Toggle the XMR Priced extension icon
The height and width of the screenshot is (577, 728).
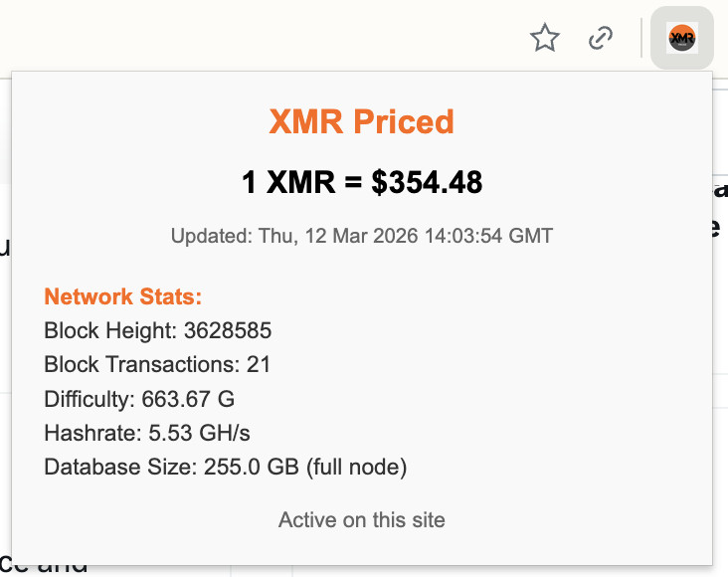click(681, 39)
